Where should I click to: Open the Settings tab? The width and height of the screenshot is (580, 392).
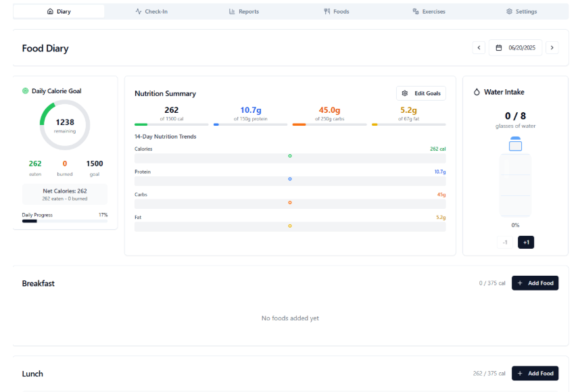pyautogui.click(x=521, y=11)
